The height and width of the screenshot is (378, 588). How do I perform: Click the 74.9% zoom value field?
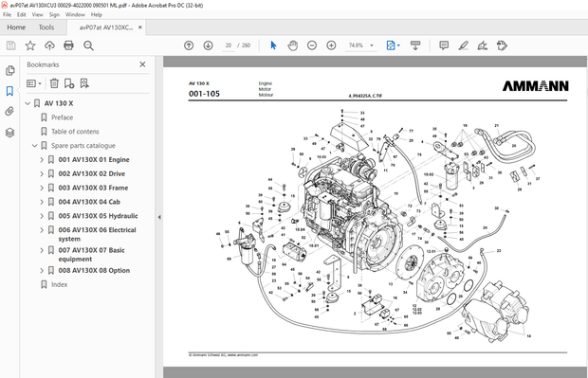356,45
